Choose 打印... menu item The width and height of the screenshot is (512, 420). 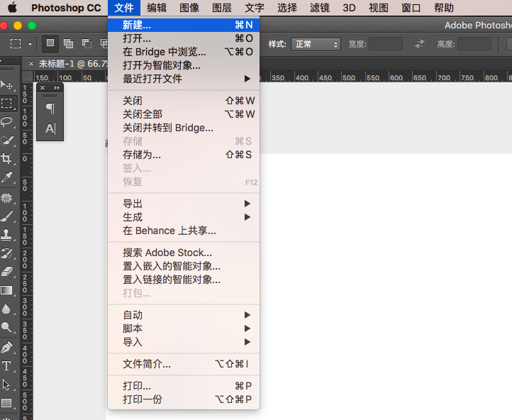[184, 386]
